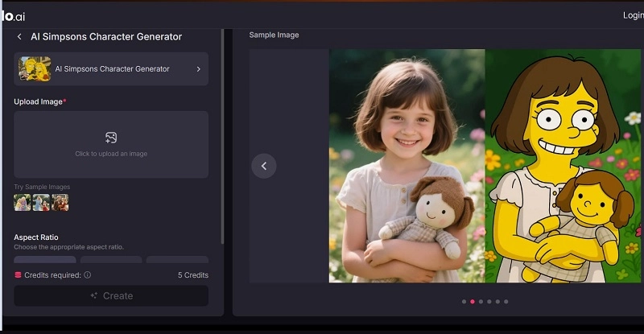Choose the first aspect ratio option
644x334 pixels.
(x=45, y=260)
